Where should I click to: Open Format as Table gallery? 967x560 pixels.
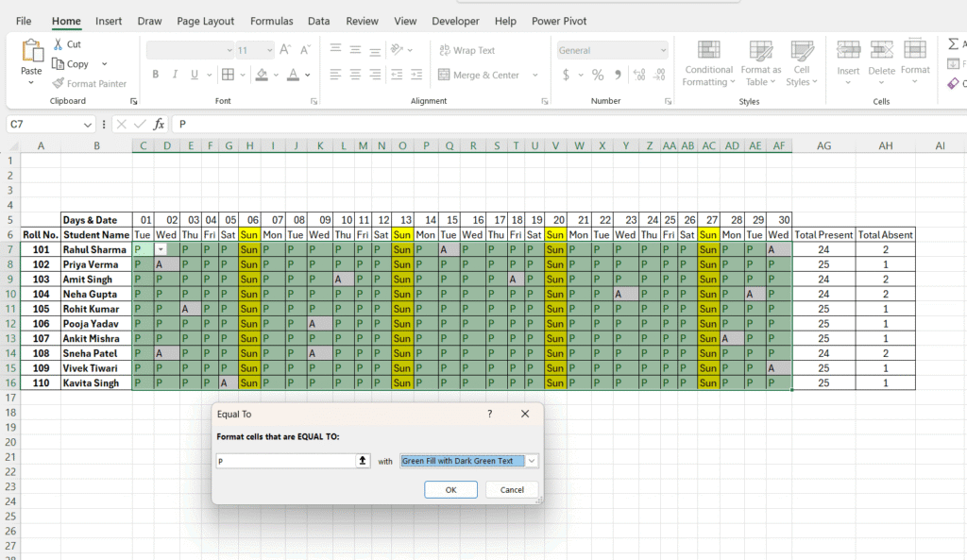coord(760,63)
